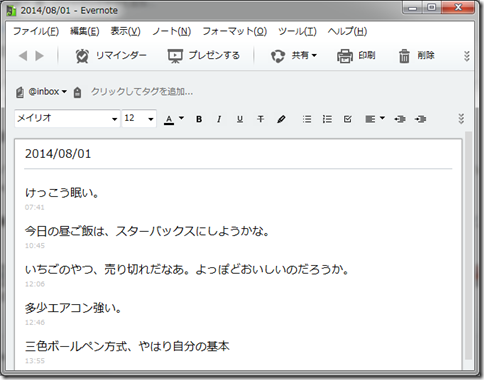Click the line 多少エアコン強い。
The height and width of the screenshot is (380, 484).
(74, 308)
